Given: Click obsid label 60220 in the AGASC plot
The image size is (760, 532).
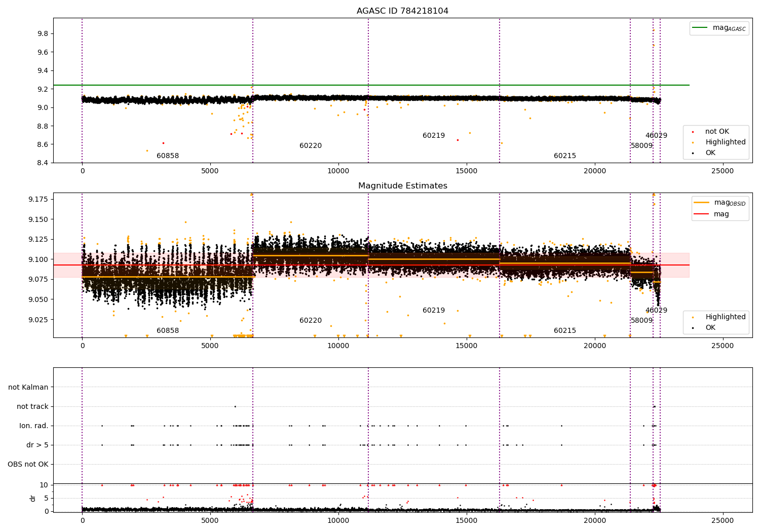Looking at the screenshot, I should click(x=311, y=146).
